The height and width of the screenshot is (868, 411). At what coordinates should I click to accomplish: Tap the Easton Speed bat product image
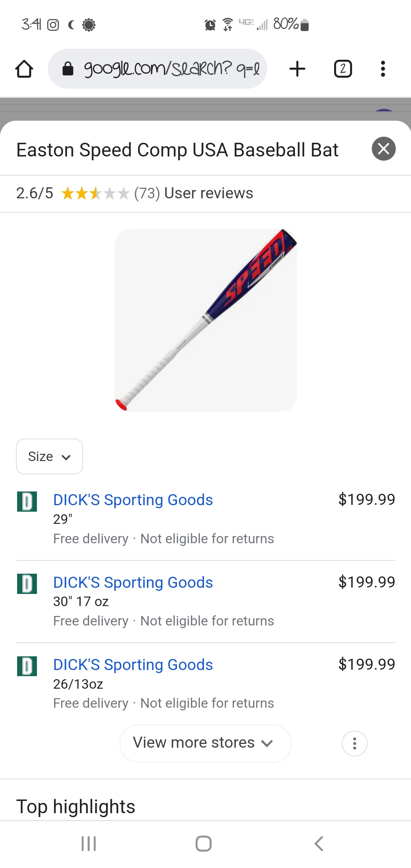(205, 321)
